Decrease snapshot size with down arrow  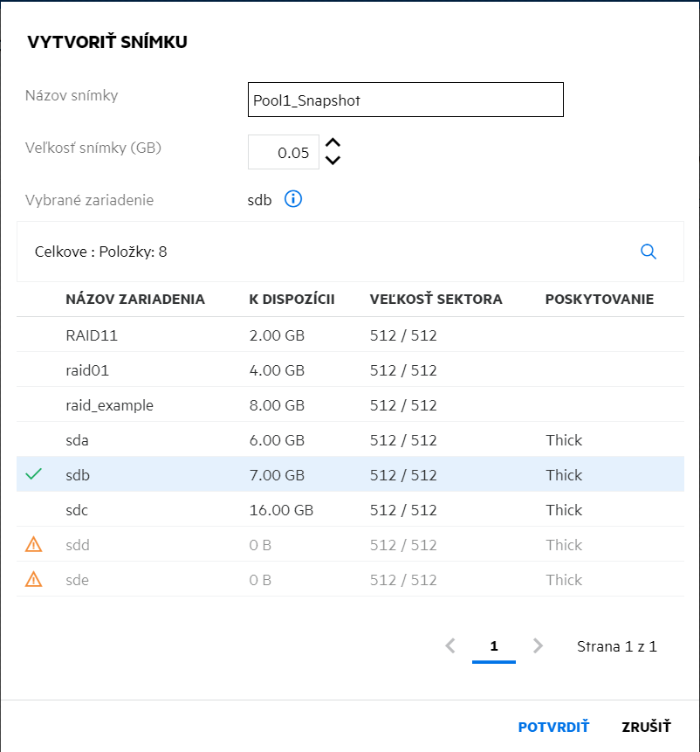[333, 160]
